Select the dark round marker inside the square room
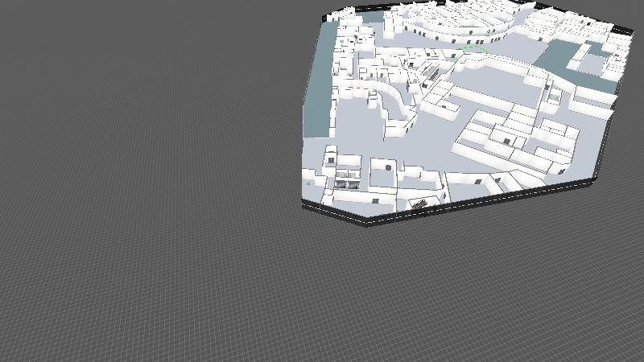644x362 pixels. click(x=387, y=167)
